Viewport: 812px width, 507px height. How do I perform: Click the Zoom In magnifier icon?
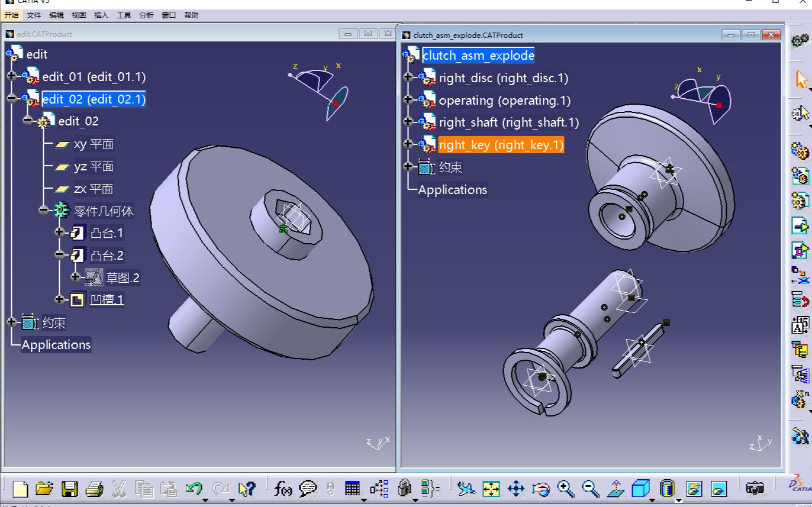point(566,489)
